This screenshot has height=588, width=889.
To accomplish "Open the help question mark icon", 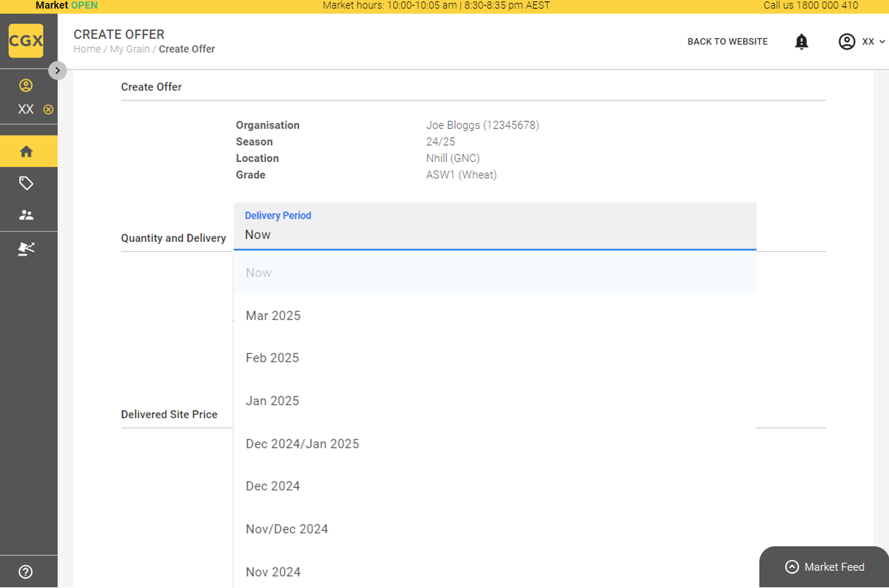I will (x=25, y=571).
